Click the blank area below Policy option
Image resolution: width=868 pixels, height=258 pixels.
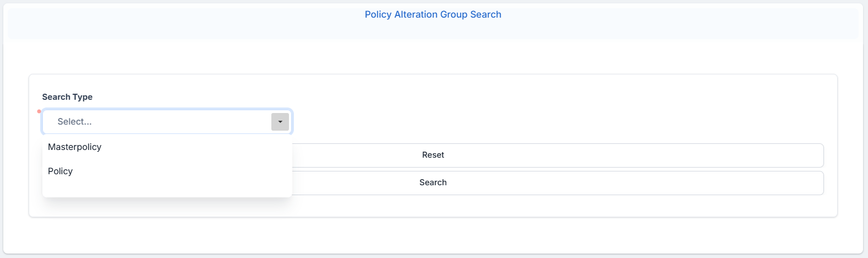pyautogui.click(x=165, y=189)
